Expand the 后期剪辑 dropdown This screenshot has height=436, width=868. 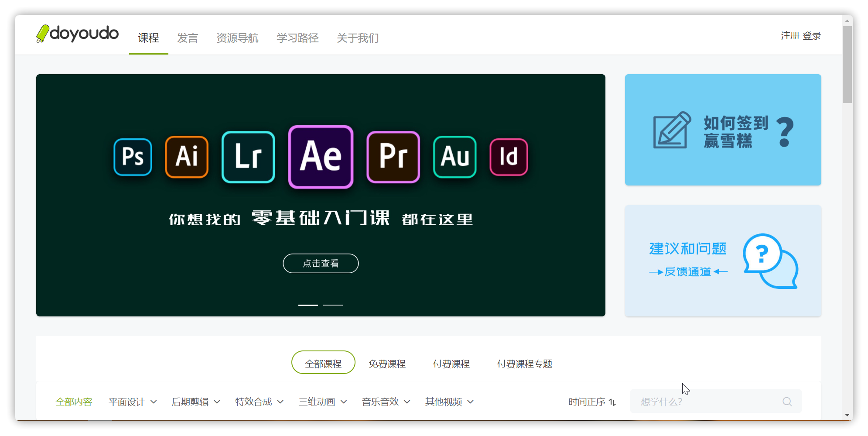tap(196, 402)
